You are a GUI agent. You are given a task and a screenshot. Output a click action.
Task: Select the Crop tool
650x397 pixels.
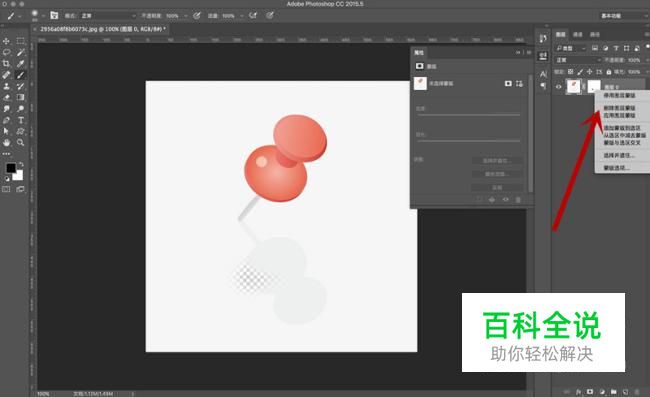tap(6, 63)
